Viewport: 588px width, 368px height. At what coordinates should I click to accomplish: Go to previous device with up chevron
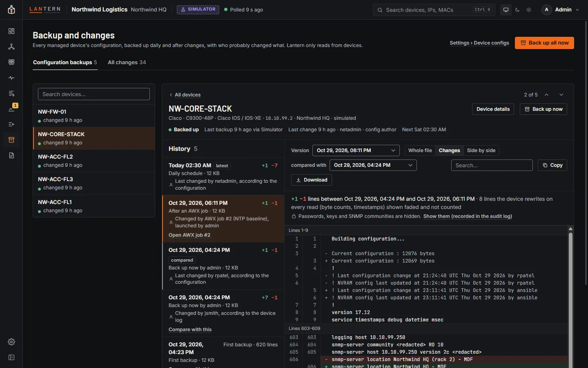546,95
